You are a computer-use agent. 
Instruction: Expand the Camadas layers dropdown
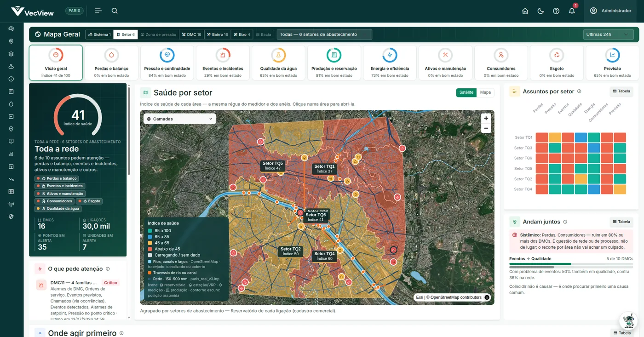[180, 119]
